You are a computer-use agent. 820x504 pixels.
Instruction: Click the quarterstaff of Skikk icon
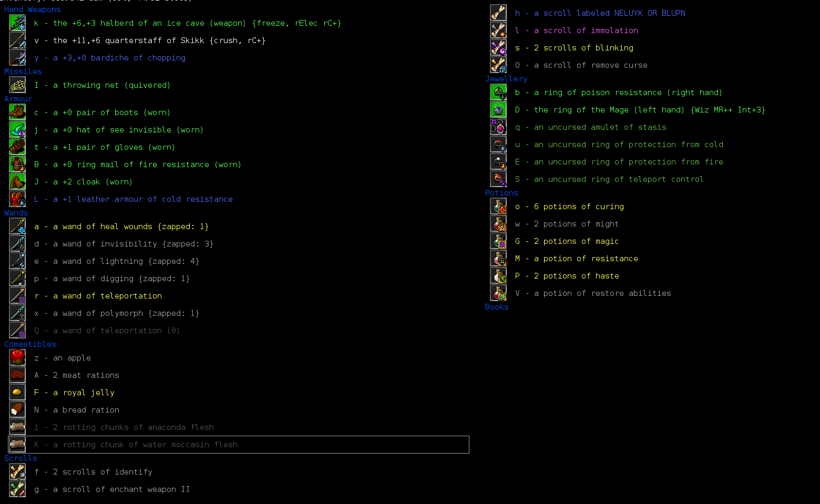pyautogui.click(x=17, y=40)
